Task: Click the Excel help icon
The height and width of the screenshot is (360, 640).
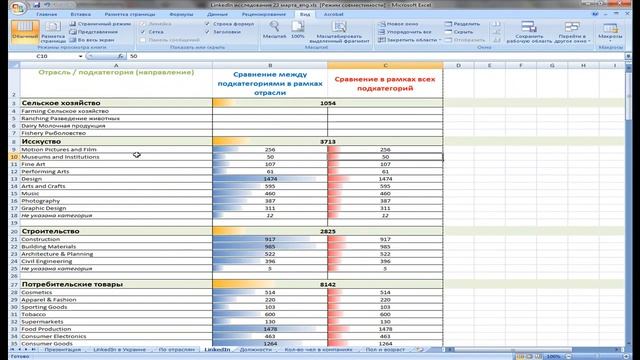Action: tap(596, 14)
